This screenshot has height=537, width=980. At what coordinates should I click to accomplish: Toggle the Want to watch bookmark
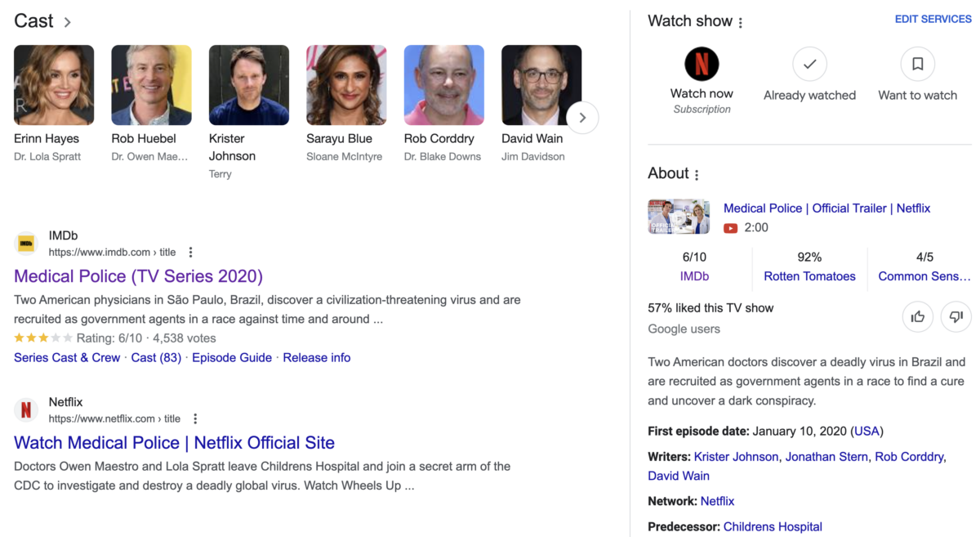[x=917, y=64]
